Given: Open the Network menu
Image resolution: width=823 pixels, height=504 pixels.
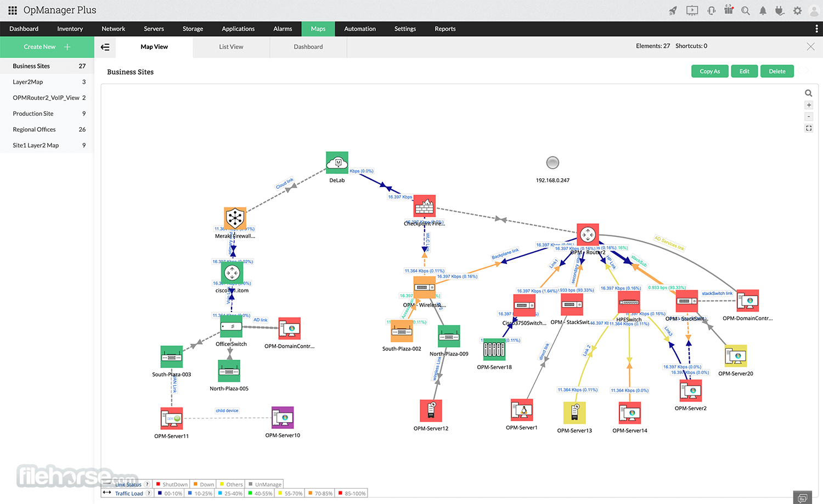Looking at the screenshot, I should [x=114, y=29].
